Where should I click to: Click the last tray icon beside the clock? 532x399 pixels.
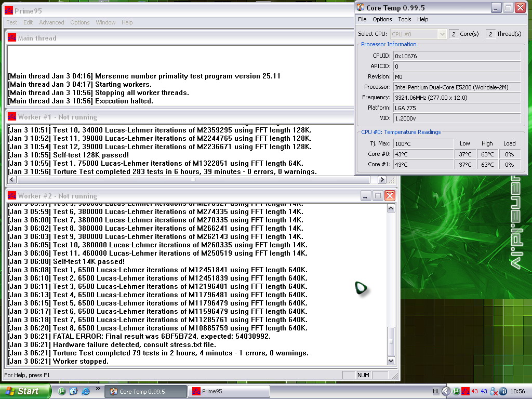pos(503,392)
